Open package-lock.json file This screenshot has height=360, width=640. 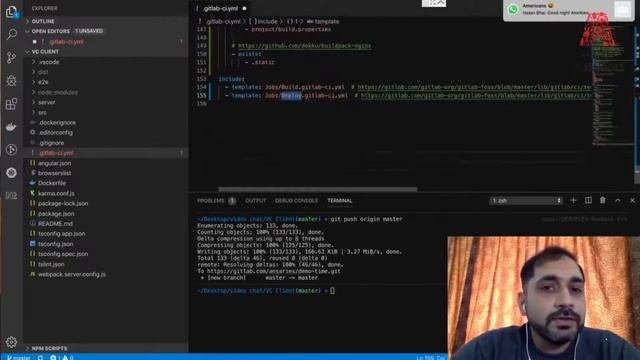(63, 203)
